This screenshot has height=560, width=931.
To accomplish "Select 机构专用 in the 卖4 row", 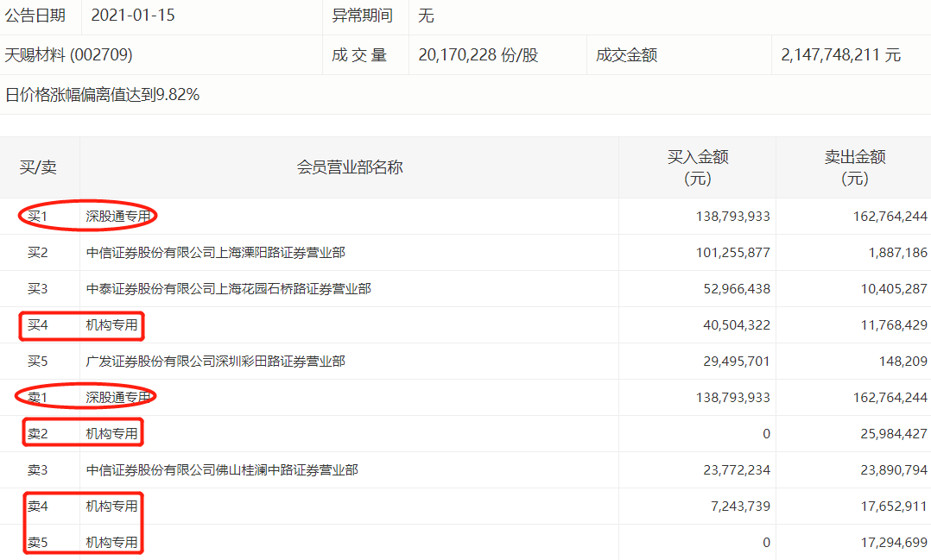I will click(111, 507).
